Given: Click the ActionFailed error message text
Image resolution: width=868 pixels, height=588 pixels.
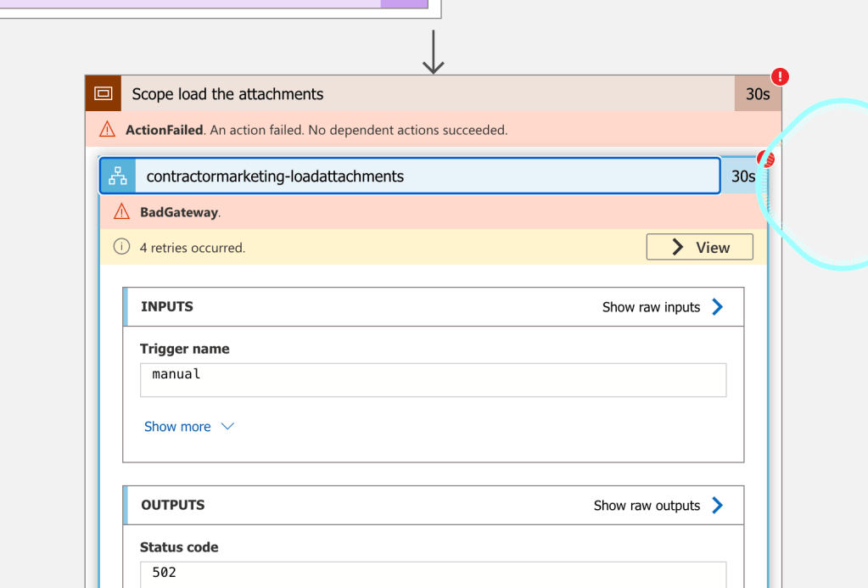Looking at the screenshot, I should tap(316, 130).
